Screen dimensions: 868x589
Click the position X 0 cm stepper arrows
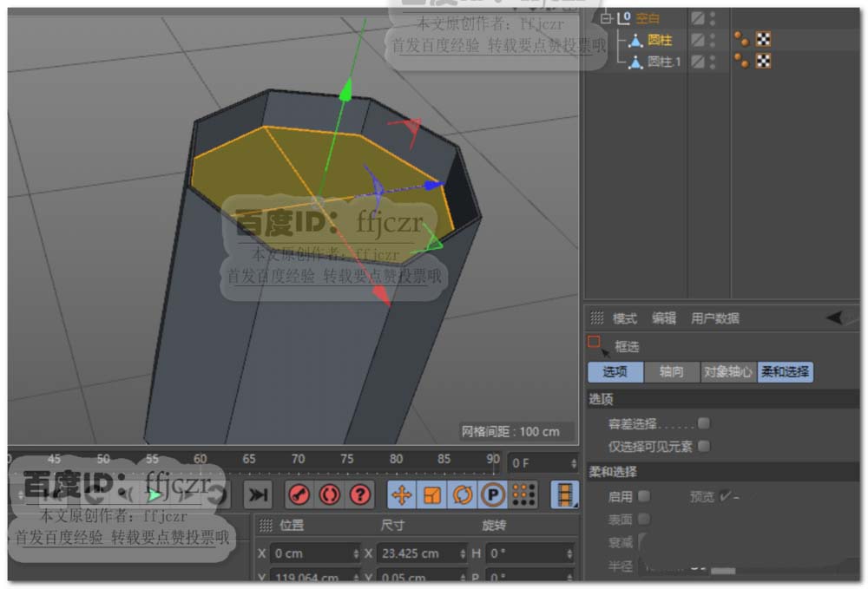coord(356,553)
